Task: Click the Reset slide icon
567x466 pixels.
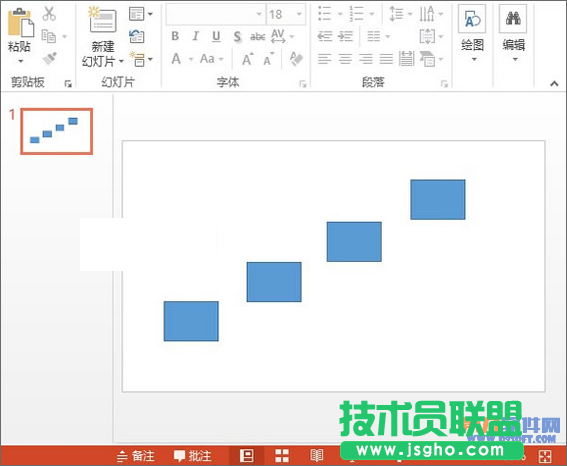Action: [137, 36]
